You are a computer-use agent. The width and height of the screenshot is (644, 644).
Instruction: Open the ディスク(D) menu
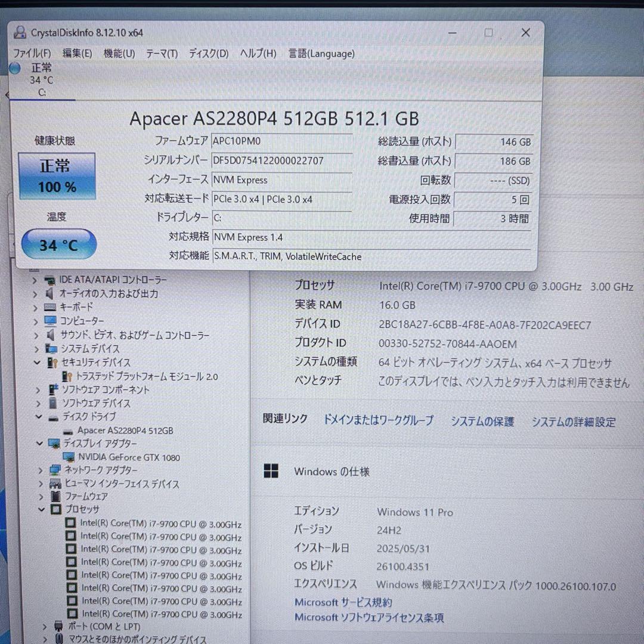click(209, 54)
